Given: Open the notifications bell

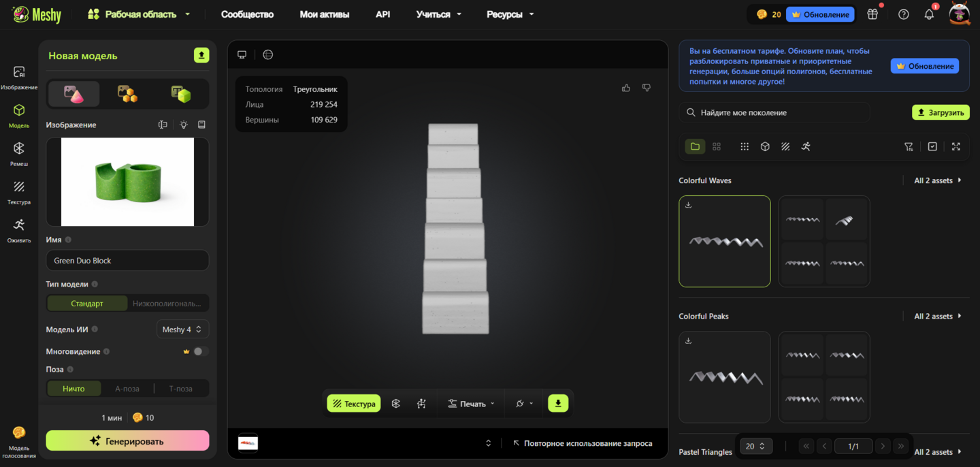Looking at the screenshot, I should tap(929, 14).
